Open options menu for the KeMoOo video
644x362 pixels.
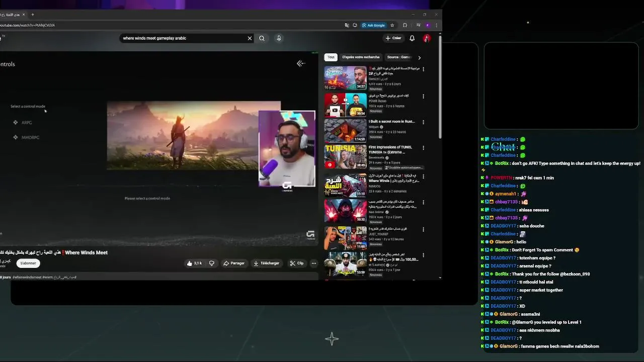[423, 176]
